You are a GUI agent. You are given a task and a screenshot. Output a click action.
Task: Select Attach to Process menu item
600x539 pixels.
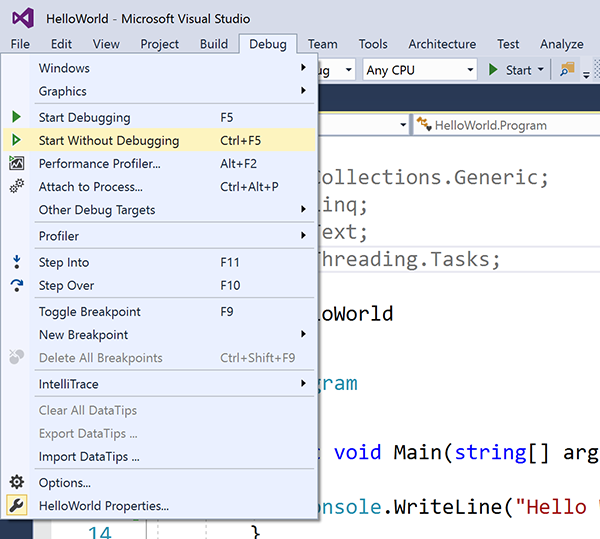[159, 186]
